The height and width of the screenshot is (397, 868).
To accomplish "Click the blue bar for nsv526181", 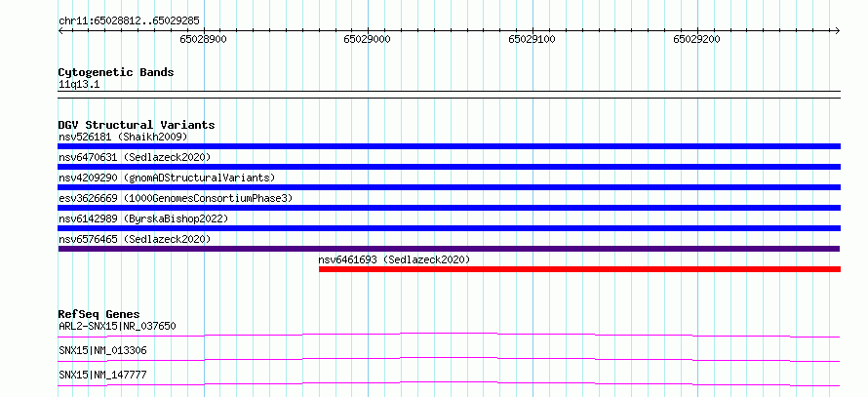I will (449, 146).
